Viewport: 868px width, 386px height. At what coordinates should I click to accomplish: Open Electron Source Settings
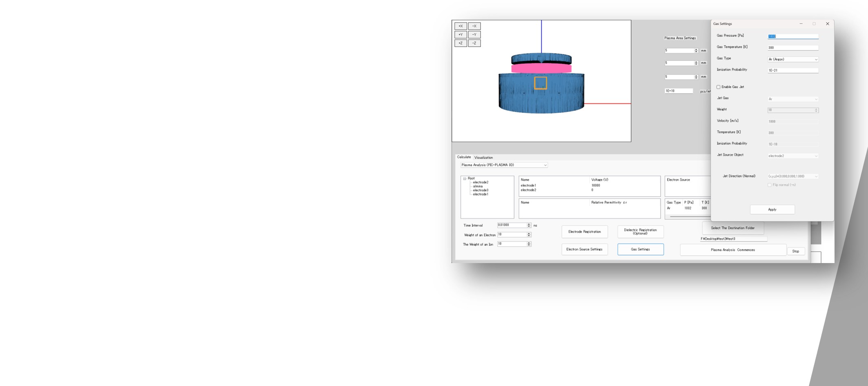(584, 250)
